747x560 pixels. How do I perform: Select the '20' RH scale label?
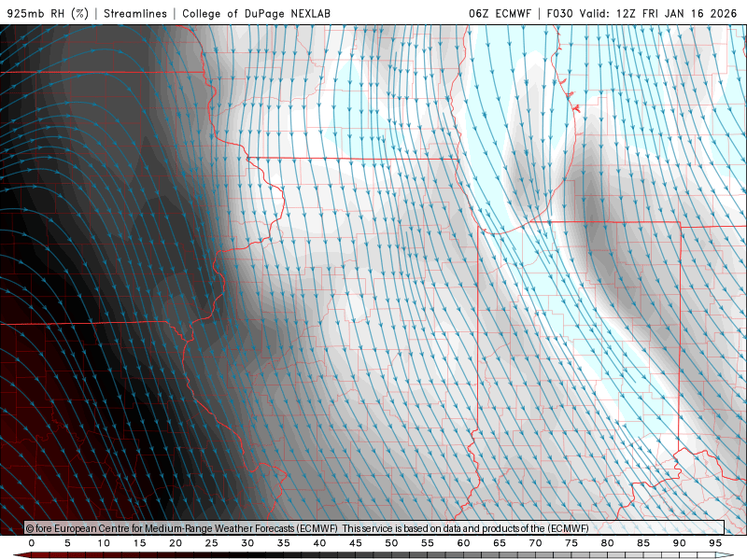pos(176,543)
